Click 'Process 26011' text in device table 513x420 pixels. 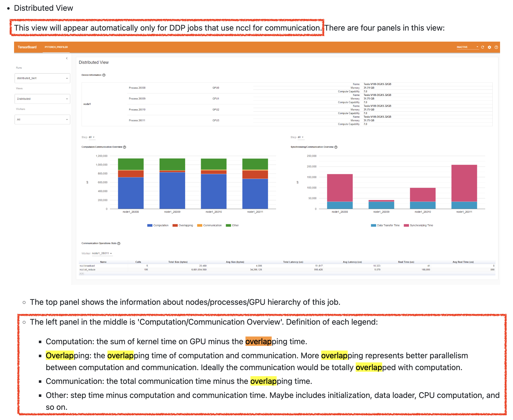click(x=137, y=120)
